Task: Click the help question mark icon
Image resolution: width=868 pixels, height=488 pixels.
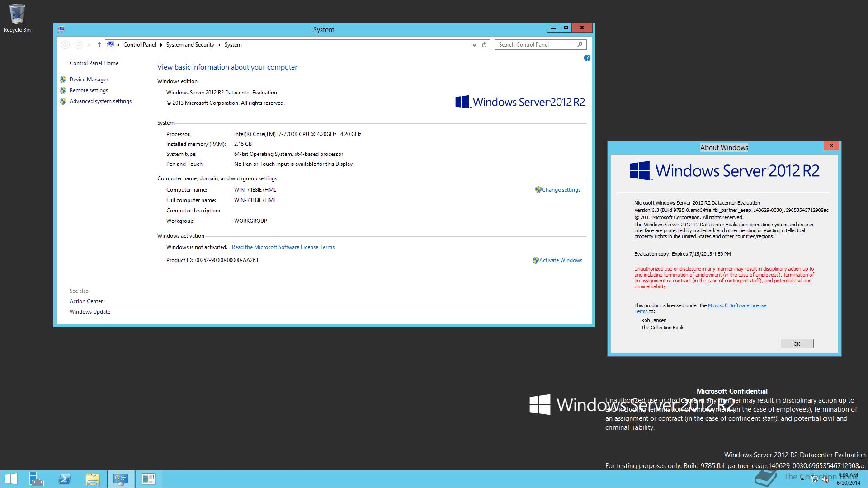Action: [x=587, y=58]
